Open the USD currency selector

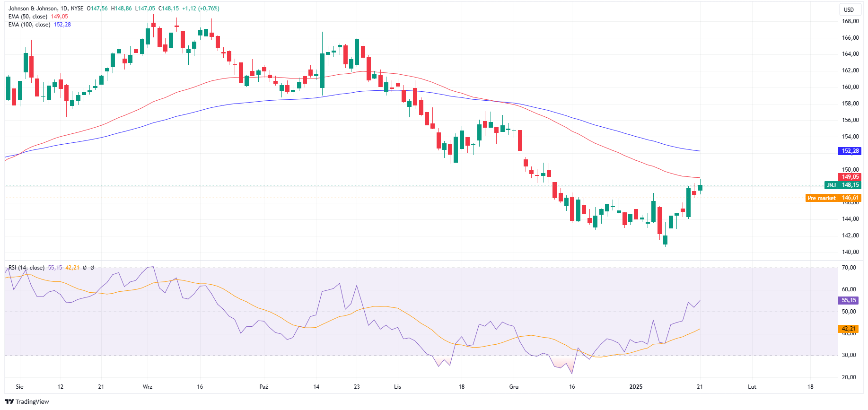(849, 10)
